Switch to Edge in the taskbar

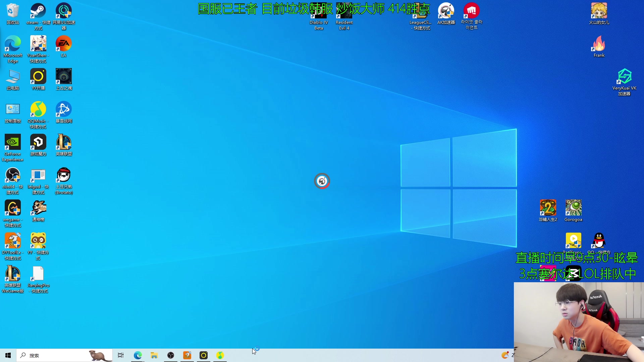tap(138, 355)
